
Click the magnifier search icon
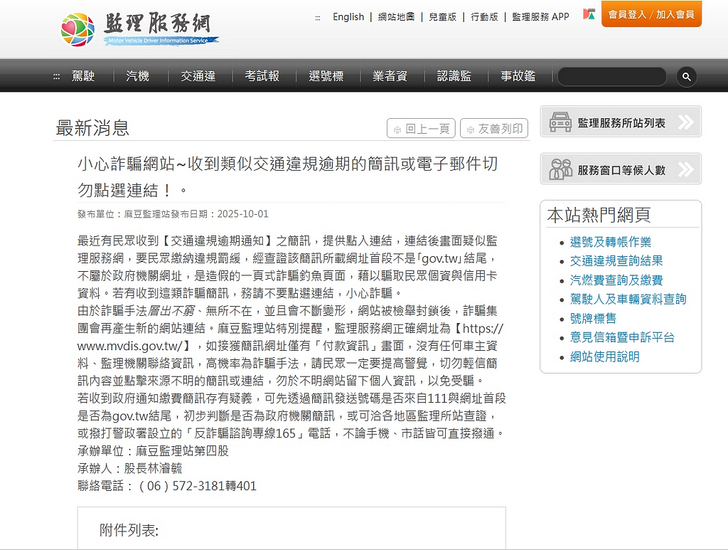[685, 76]
